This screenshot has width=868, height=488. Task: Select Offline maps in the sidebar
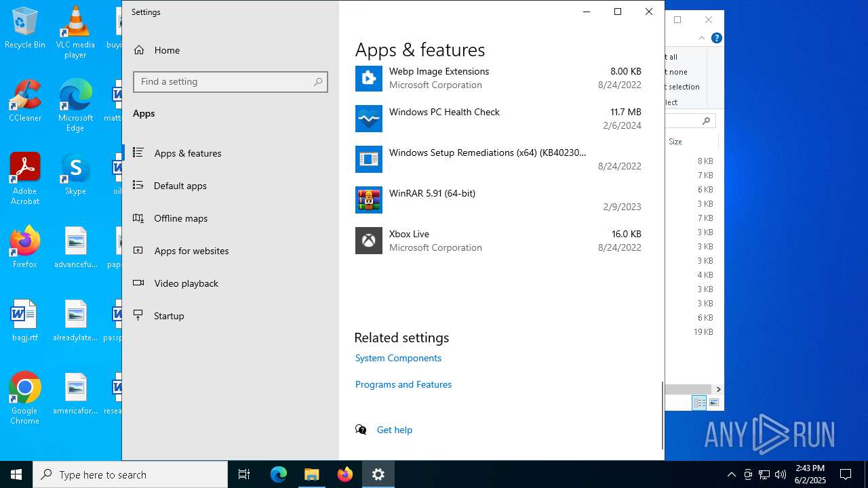tap(180, 218)
